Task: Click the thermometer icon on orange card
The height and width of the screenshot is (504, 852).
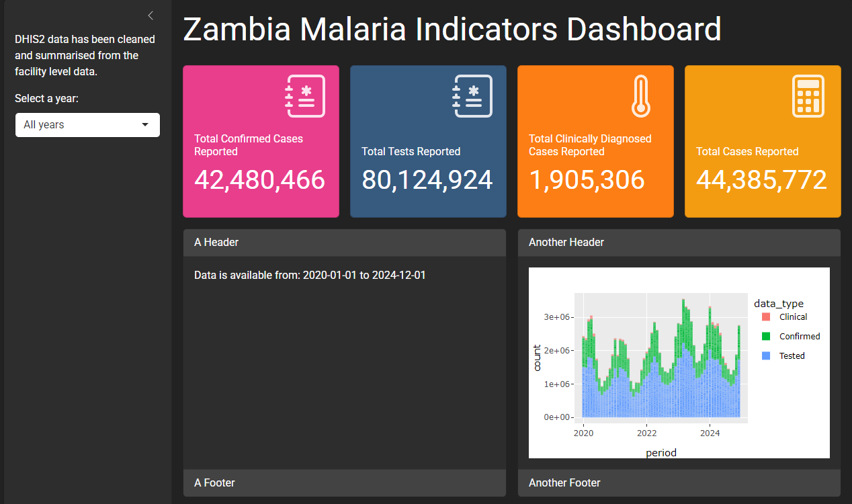Action: [x=640, y=97]
